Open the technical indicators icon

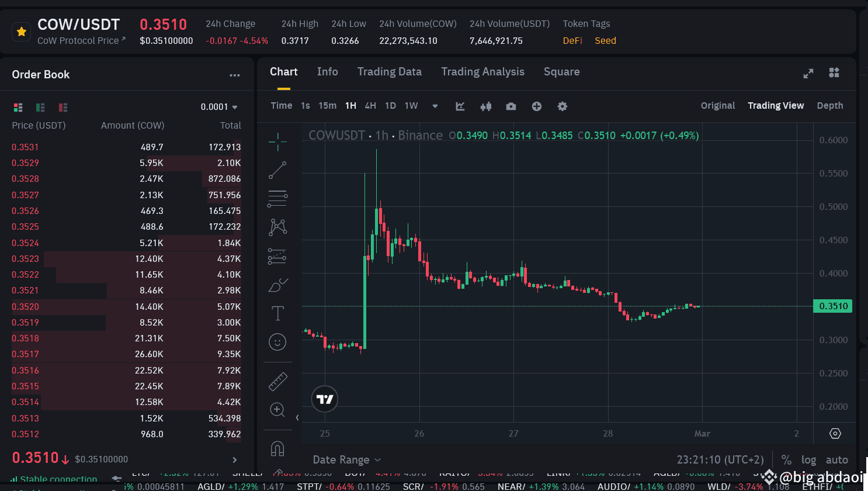tap(460, 106)
